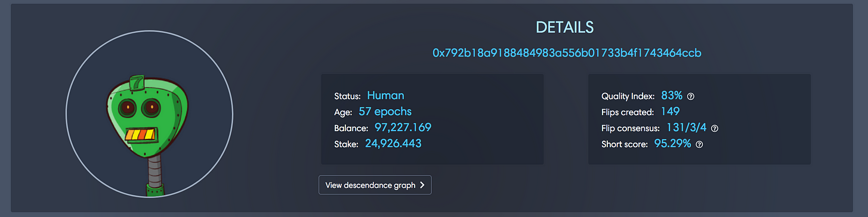The image size is (868, 217).
Task: Click the chevron on View descendance graph
Action: [x=422, y=185]
